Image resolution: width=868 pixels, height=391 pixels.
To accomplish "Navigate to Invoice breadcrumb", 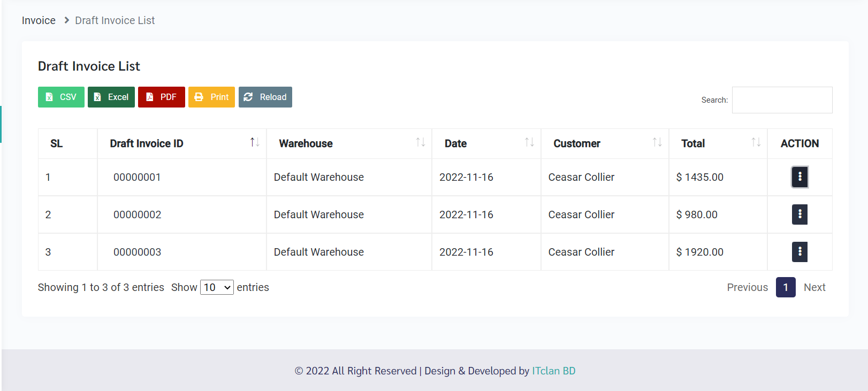I will [x=39, y=20].
